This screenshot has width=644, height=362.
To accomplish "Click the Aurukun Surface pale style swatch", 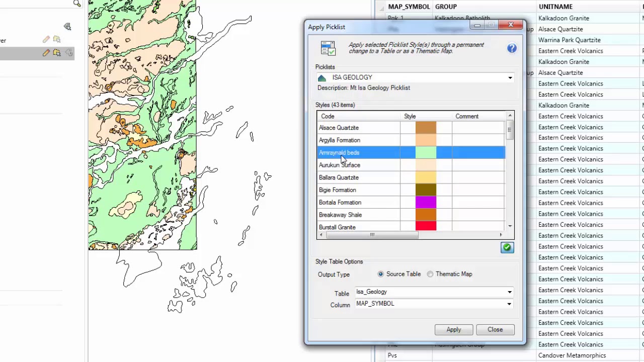I will click(426, 165).
